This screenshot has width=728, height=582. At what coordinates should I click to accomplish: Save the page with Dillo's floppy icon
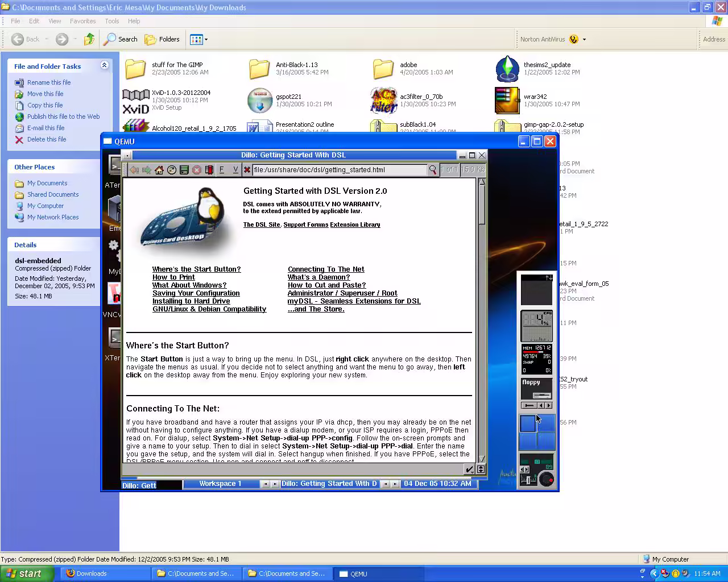[184, 170]
